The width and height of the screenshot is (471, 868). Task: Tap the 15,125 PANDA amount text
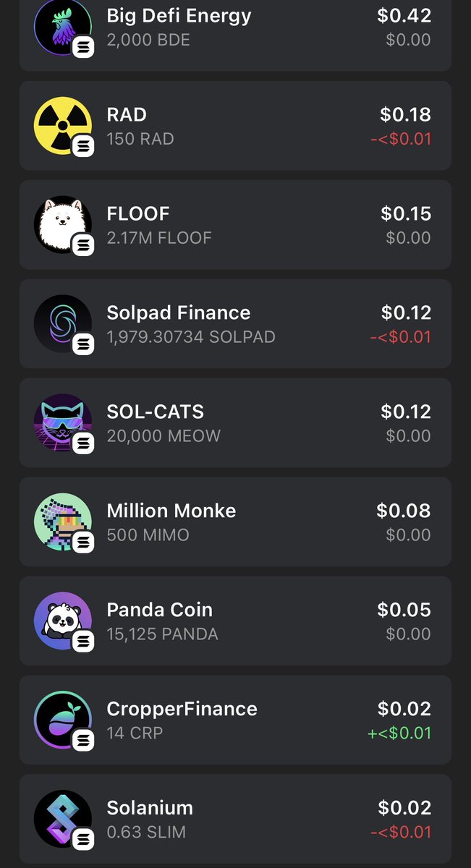162,634
